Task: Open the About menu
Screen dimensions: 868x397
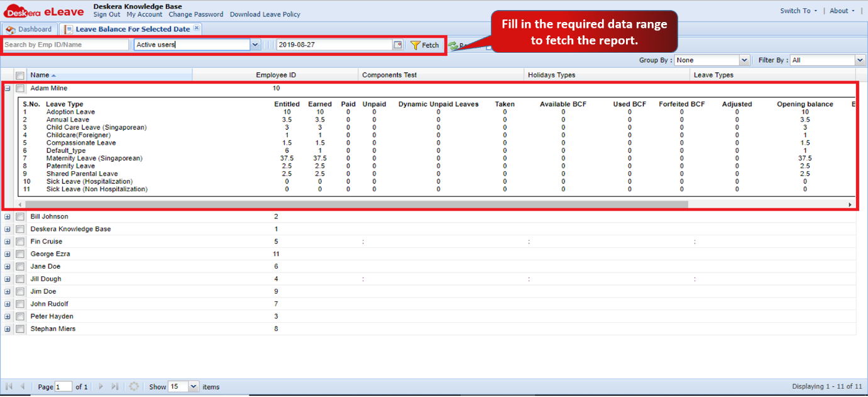Action: point(842,11)
